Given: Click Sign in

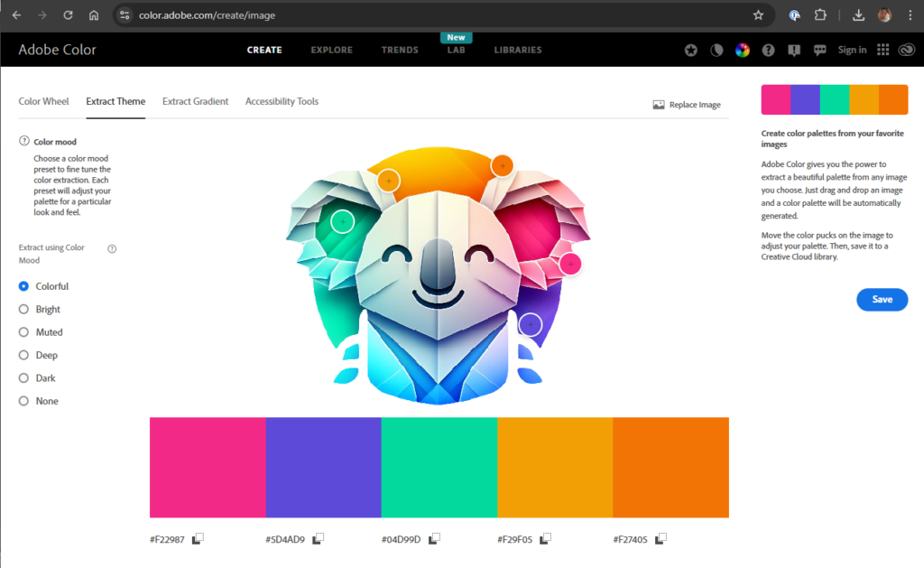Looking at the screenshot, I should 852,51.
